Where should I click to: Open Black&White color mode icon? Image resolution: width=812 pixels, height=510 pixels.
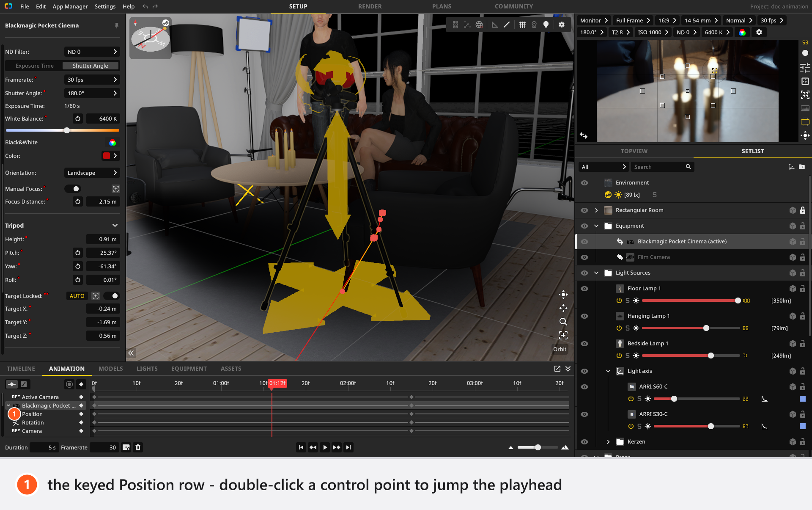[x=112, y=143]
